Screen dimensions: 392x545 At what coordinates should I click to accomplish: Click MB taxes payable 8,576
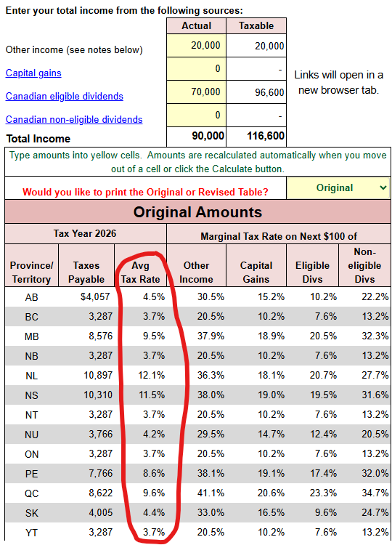[x=100, y=336]
